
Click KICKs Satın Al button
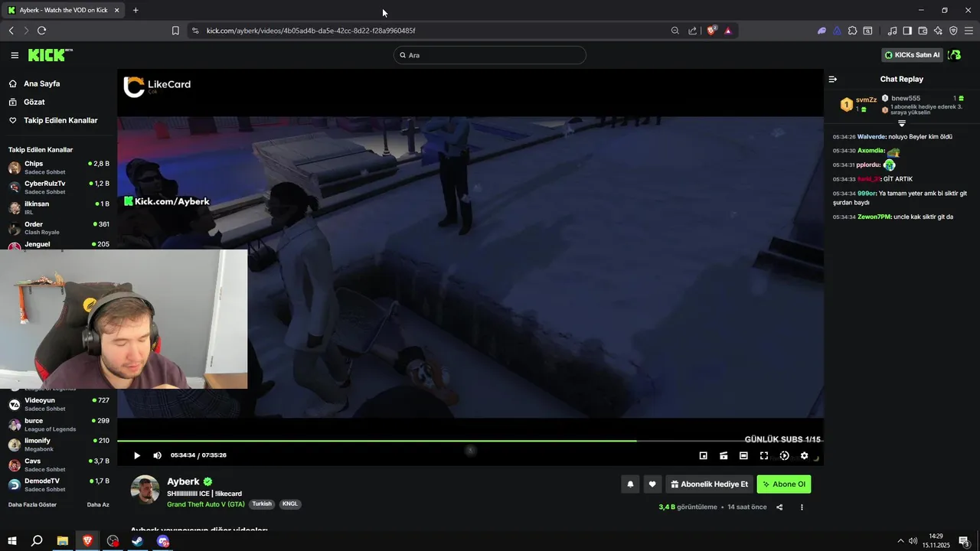(913, 55)
